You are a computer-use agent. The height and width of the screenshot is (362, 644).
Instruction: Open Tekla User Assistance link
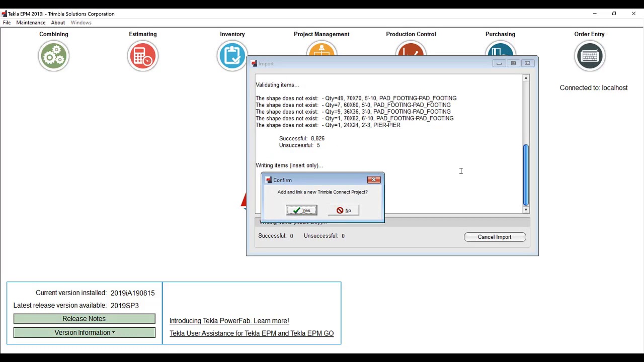tap(252, 333)
